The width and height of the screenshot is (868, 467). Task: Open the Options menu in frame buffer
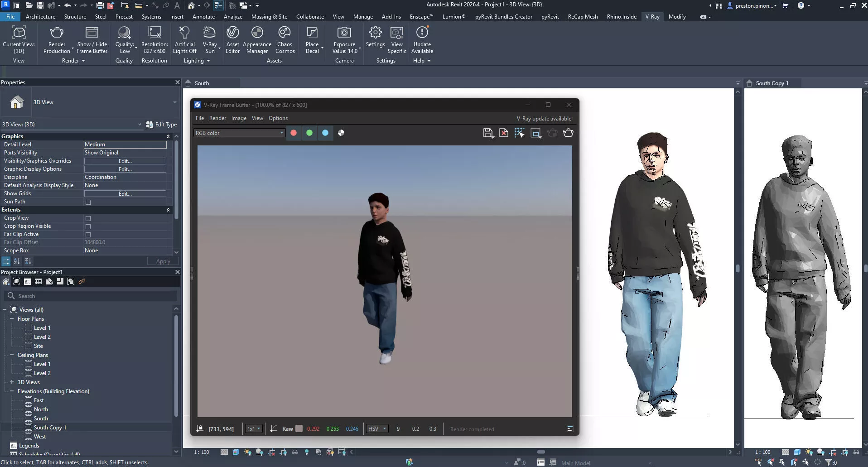278,118
